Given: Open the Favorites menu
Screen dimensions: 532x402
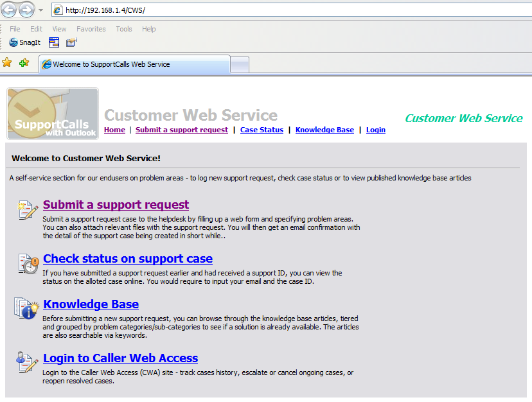Looking at the screenshot, I should 91,29.
